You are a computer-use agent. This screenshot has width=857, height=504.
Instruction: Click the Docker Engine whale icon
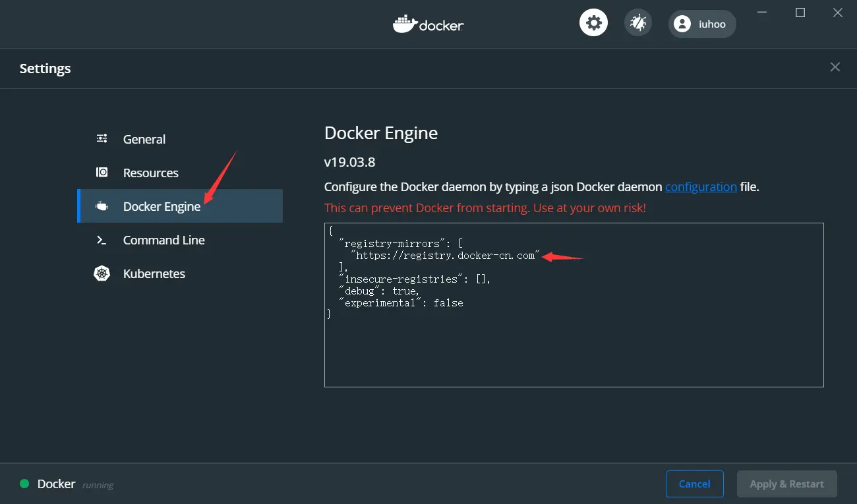coord(102,206)
